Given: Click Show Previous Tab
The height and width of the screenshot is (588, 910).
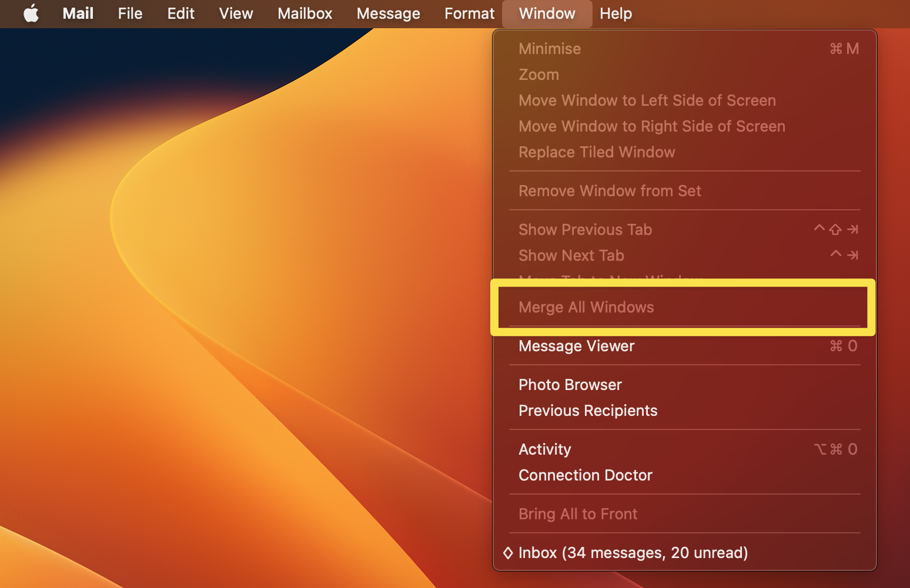Looking at the screenshot, I should [x=585, y=230].
